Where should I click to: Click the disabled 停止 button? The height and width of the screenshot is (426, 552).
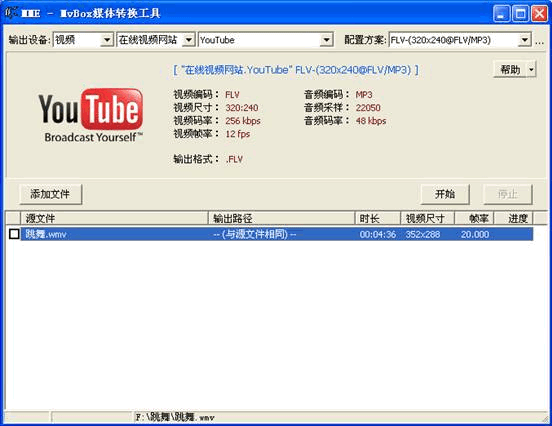[508, 194]
